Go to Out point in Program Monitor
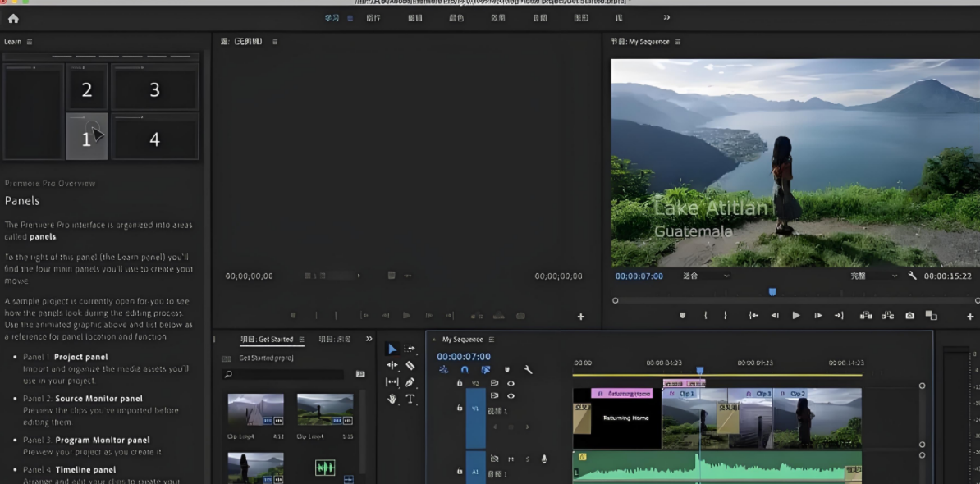Screen dimensions: 980x484 click(x=839, y=315)
